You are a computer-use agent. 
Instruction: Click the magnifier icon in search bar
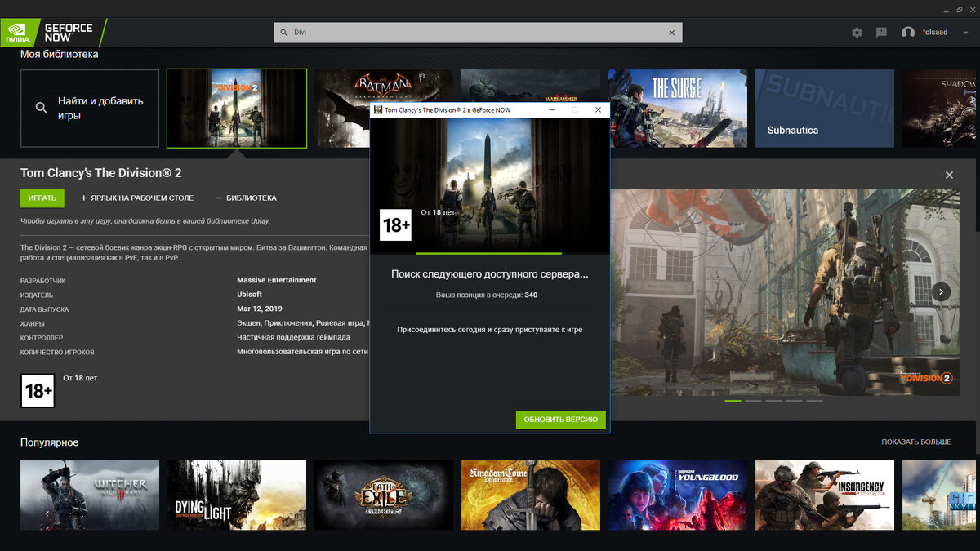click(x=285, y=33)
